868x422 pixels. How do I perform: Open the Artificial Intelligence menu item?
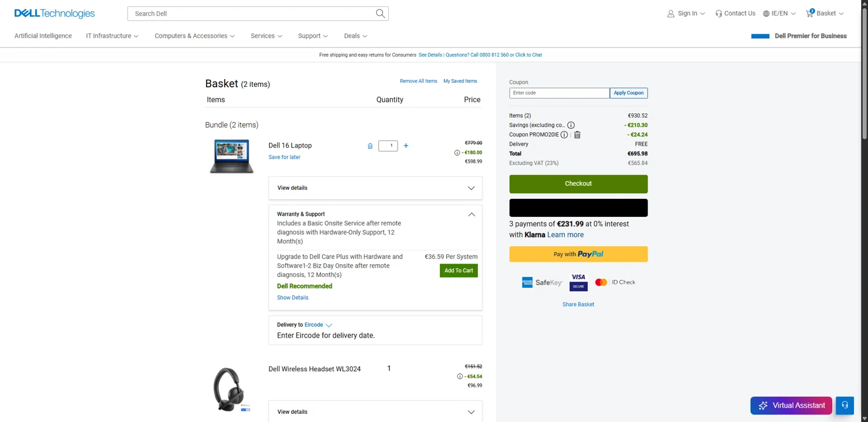click(43, 36)
